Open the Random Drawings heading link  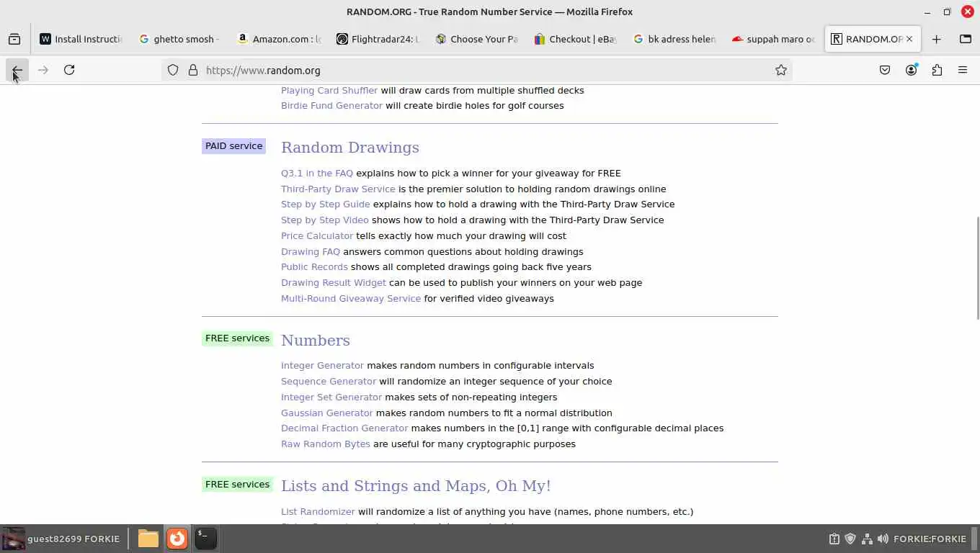[350, 147]
